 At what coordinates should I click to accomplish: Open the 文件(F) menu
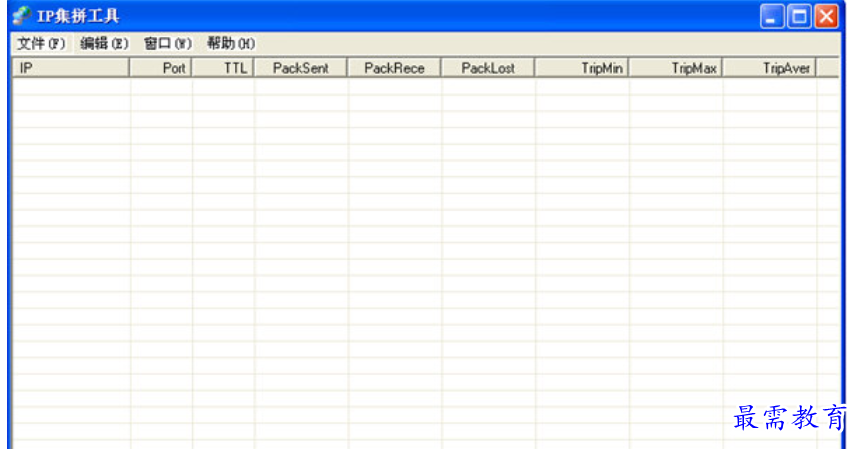point(41,44)
